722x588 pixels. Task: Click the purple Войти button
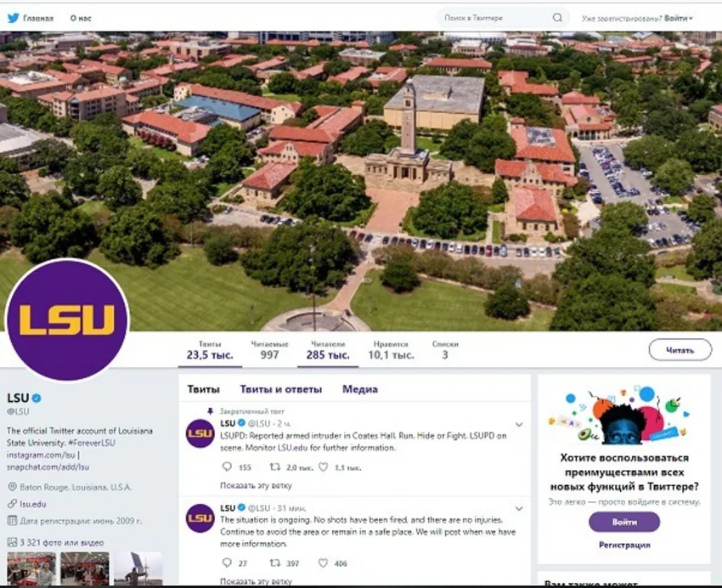[x=624, y=523]
